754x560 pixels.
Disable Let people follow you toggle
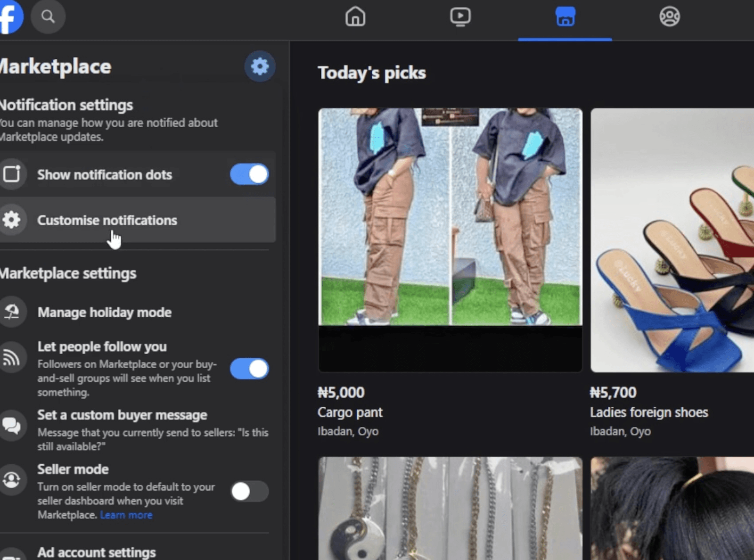click(x=249, y=369)
